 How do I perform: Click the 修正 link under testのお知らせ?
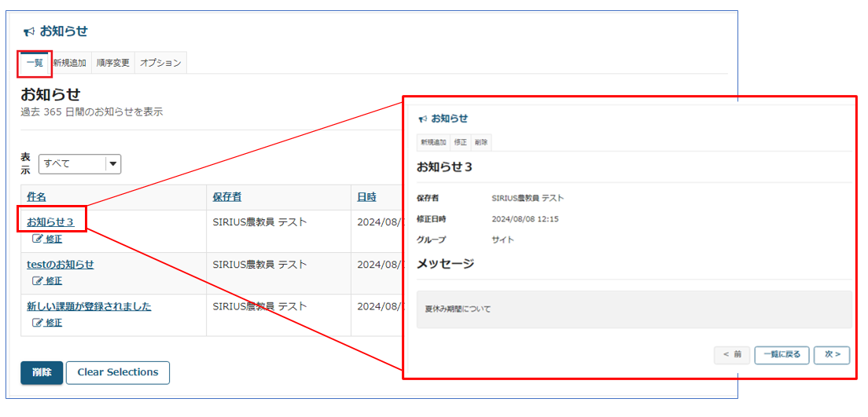[53, 281]
